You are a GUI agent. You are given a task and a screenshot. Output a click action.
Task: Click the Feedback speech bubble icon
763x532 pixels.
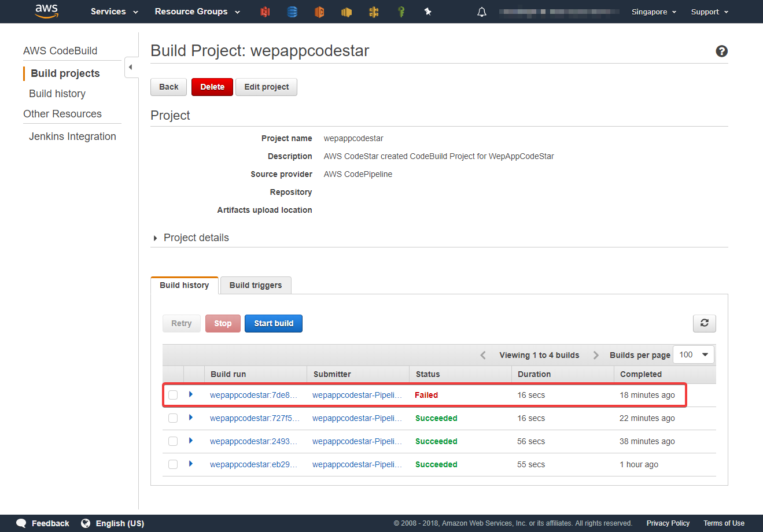(x=21, y=523)
